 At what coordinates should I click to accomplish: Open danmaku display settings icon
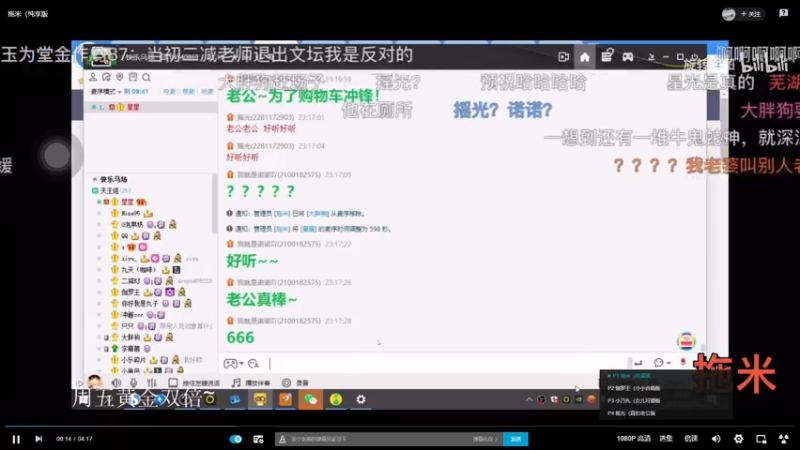point(258,439)
